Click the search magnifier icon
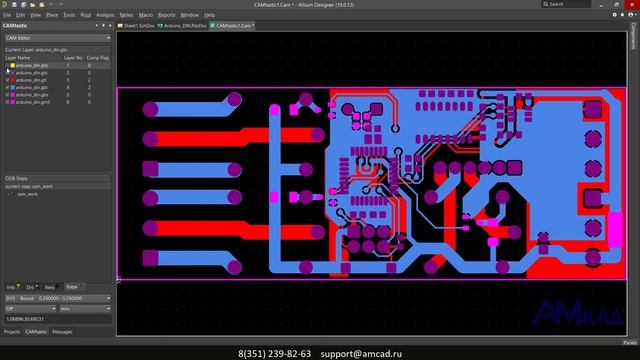Image resolution: width=640 pixels, height=360 pixels. point(546,4)
